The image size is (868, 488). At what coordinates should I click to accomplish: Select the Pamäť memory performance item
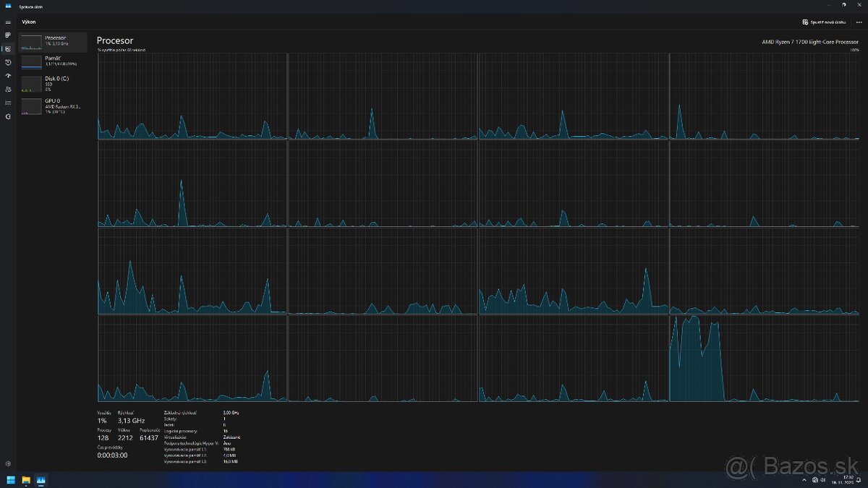[x=53, y=61]
